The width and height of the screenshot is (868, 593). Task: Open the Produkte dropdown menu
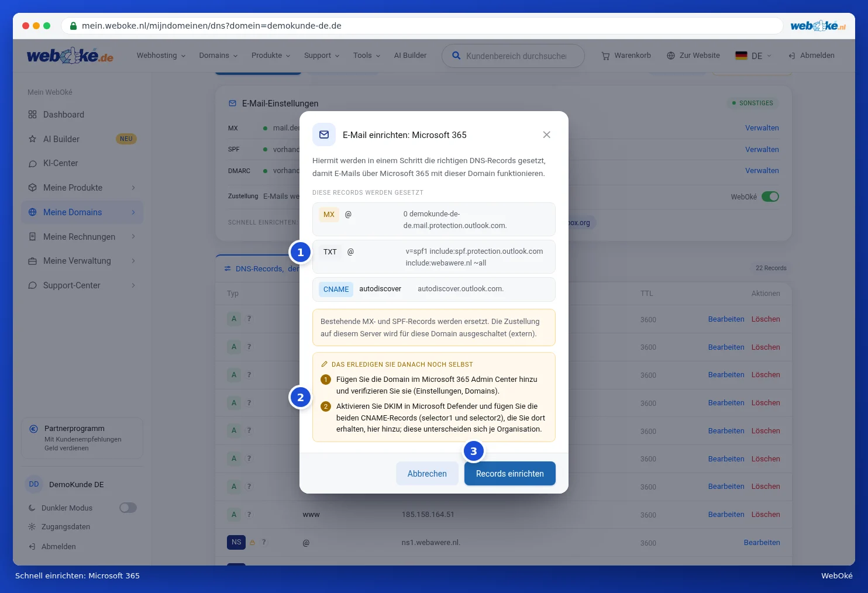[x=271, y=56]
